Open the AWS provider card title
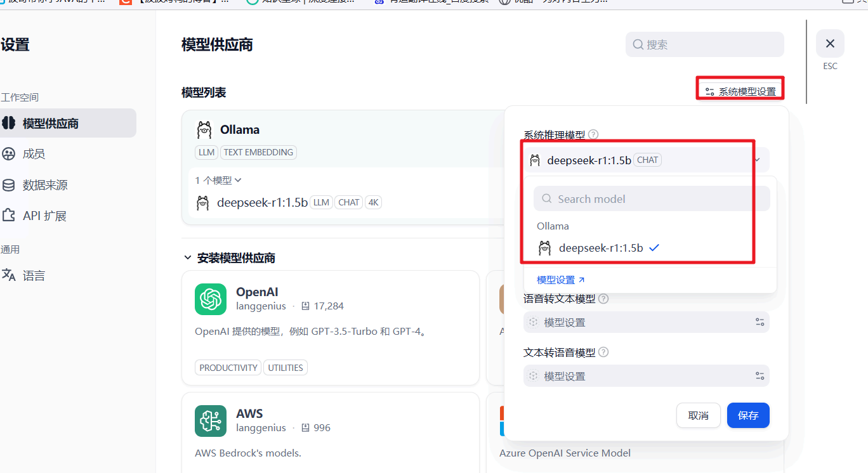 249,413
